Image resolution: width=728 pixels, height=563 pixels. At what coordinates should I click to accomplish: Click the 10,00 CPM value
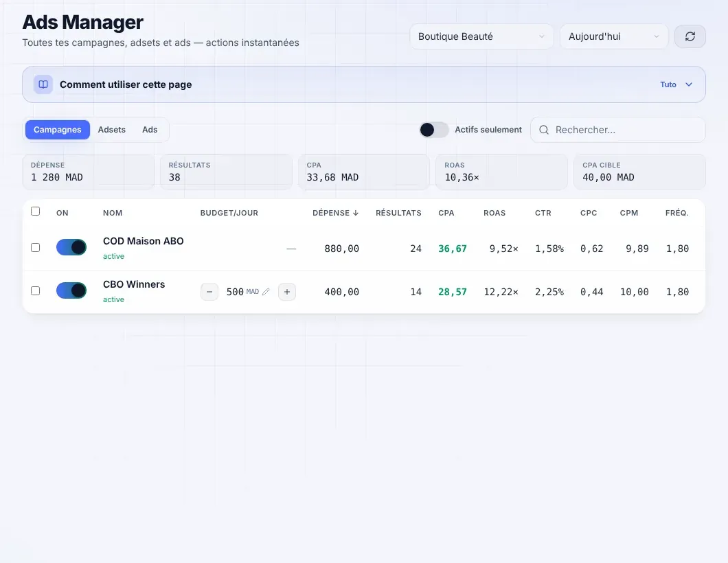[x=634, y=292]
